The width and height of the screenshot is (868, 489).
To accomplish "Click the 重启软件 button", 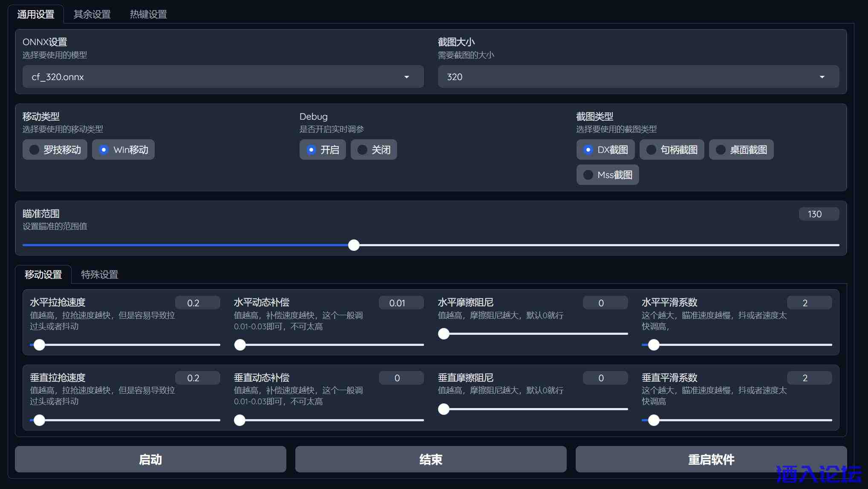I will [x=711, y=459].
